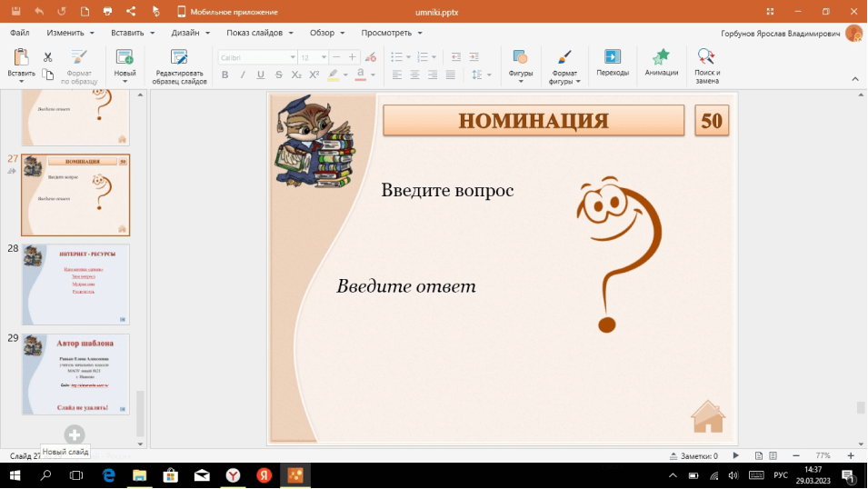Align text right

(x=433, y=75)
